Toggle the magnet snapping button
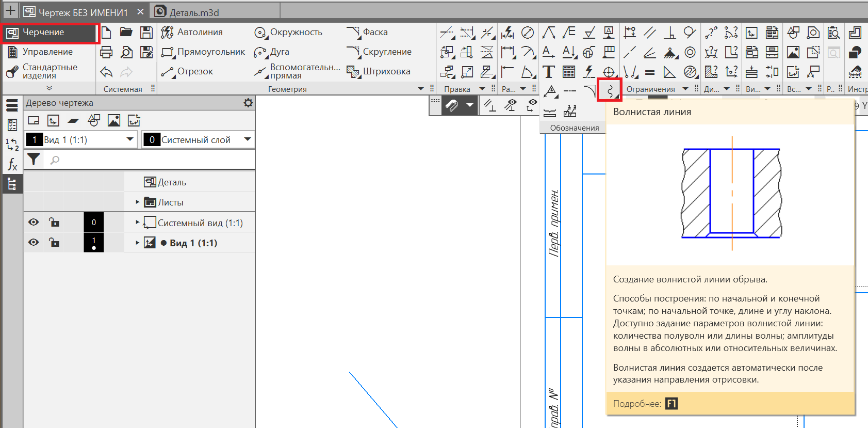Viewport: 868px width, 428px height. (x=451, y=105)
